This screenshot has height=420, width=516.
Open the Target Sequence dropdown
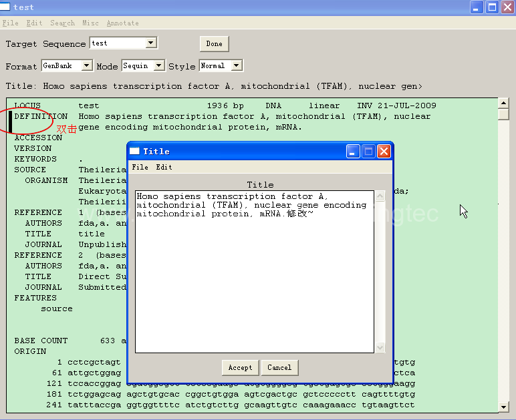point(151,43)
